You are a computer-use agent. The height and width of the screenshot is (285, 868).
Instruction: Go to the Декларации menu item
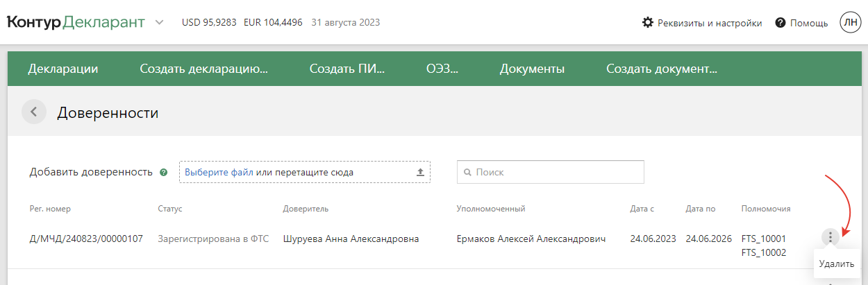[63, 69]
